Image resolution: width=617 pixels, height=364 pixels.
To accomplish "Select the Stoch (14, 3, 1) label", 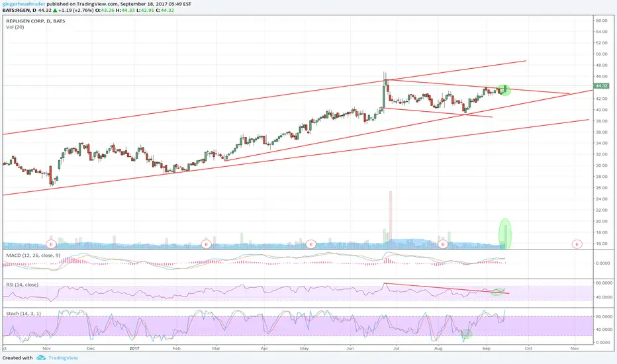I will coord(23,313).
